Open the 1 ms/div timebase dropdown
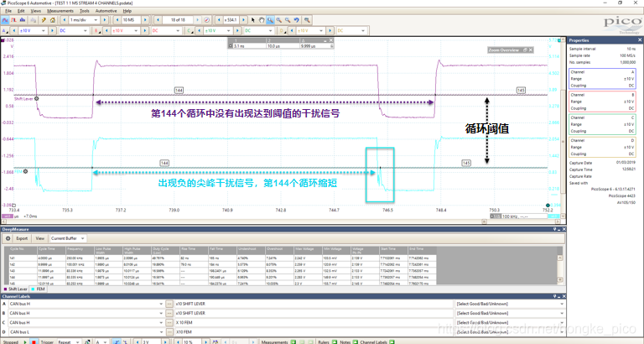The image size is (644, 344). click(x=96, y=20)
